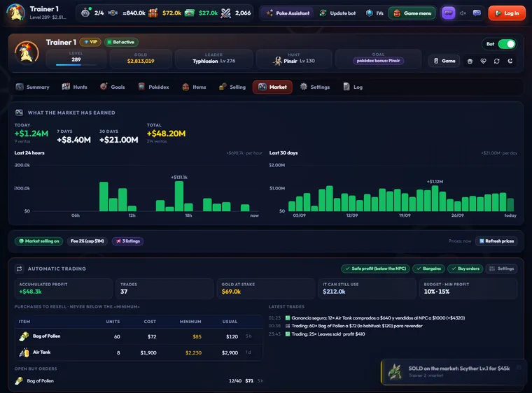Click the Bot active status badge
The image size is (532, 393).
pyautogui.click(x=121, y=42)
